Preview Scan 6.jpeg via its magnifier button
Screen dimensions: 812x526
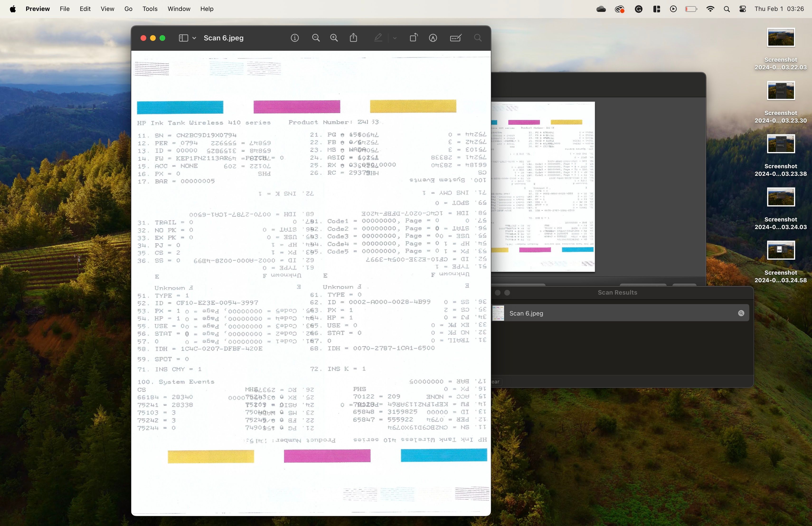click(x=741, y=313)
